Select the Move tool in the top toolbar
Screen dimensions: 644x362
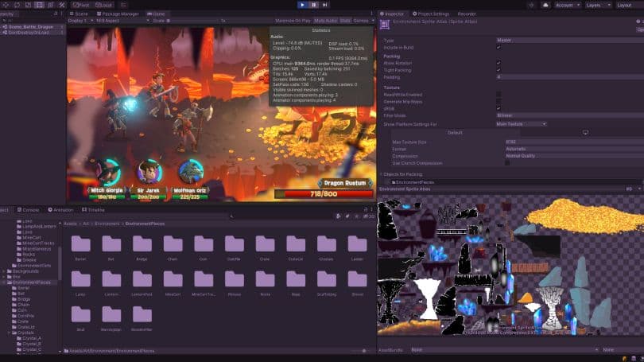[x=6, y=5]
